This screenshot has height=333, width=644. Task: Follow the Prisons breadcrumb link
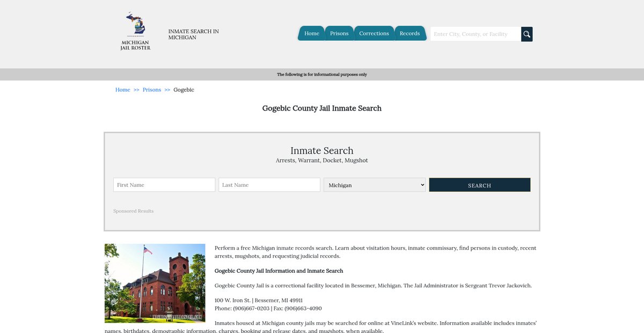[152, 90]
